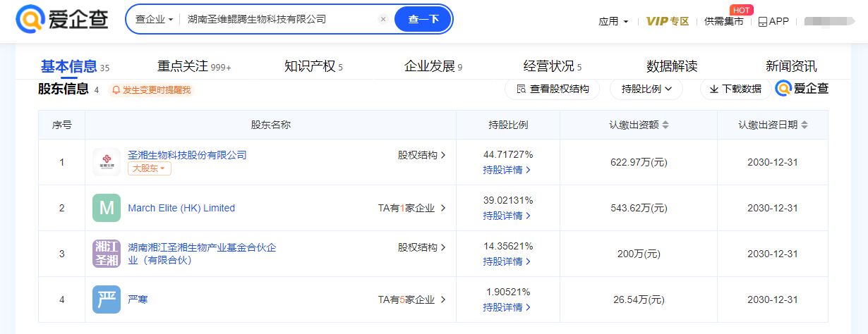Open 持股详情 for the 44.71727% row
The height and width of the screenshot is (334, 868).
pyautogui.click(x=507, y=170)
